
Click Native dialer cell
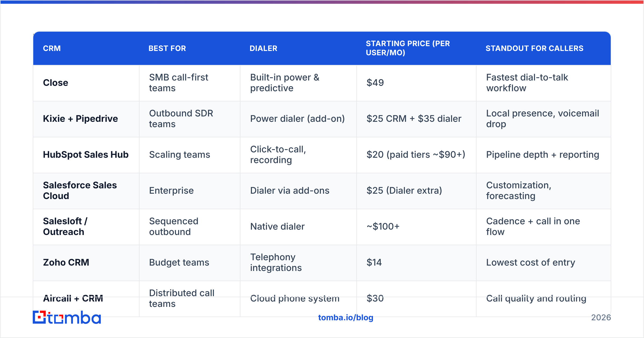[x=298, y=227]
